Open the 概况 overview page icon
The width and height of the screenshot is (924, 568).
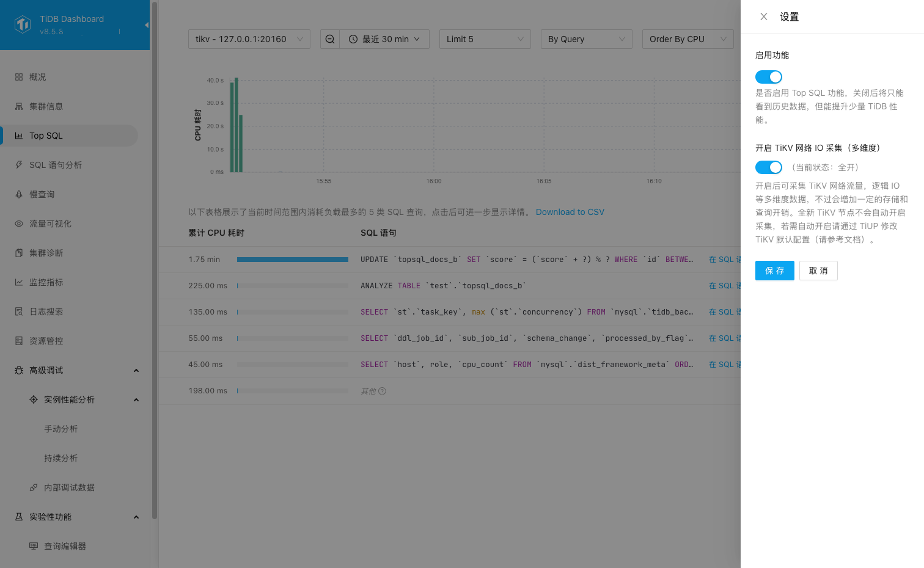(19, 76)
